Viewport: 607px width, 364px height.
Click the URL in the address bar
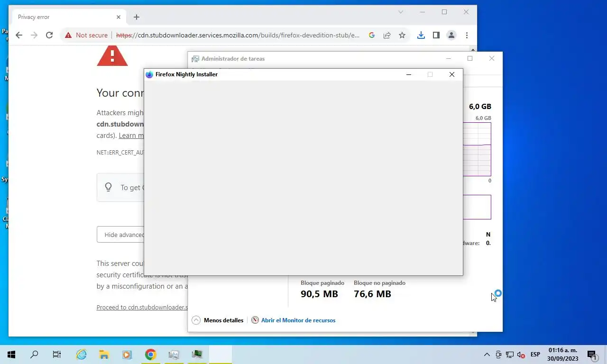coord(238,35)
